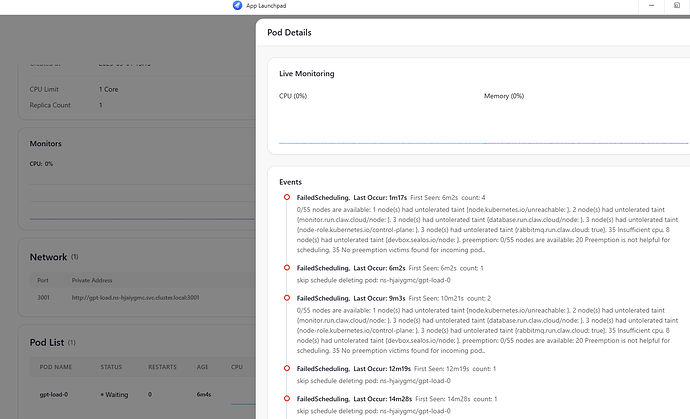Click the Monitors heading
This screenshot has width=690, height=419.
pyautogui.click(x=45, y=143)
